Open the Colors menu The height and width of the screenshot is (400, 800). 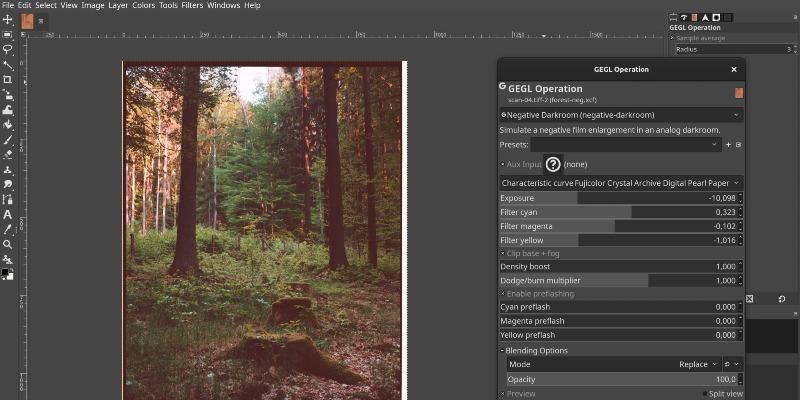tap(143, 5)
